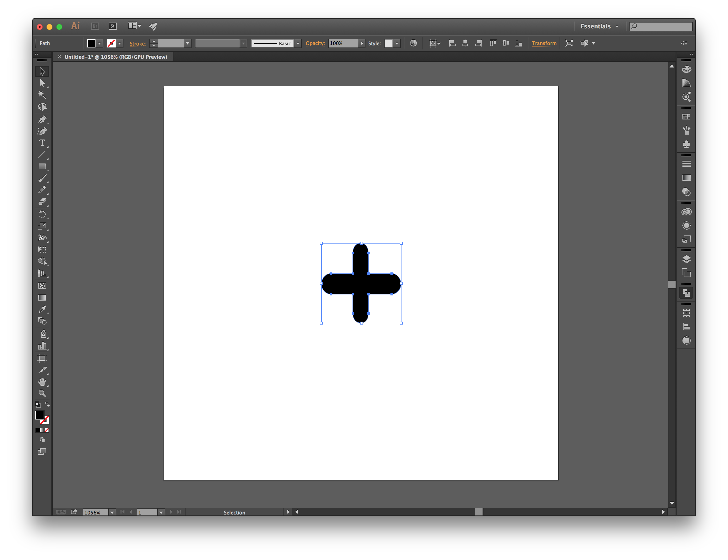Change screen mode at toolbox bottom
Viewport: 728px width, 560px height.
(x=42, y=452)
